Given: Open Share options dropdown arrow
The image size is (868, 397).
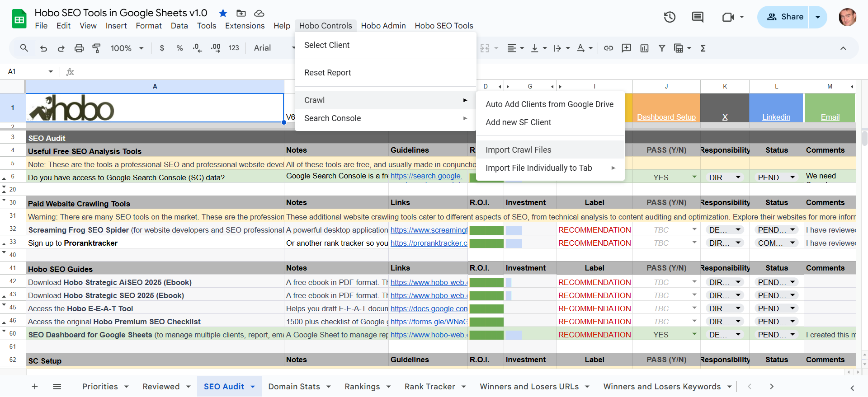Looking at the screenshot, I should (x=817, y=17).
